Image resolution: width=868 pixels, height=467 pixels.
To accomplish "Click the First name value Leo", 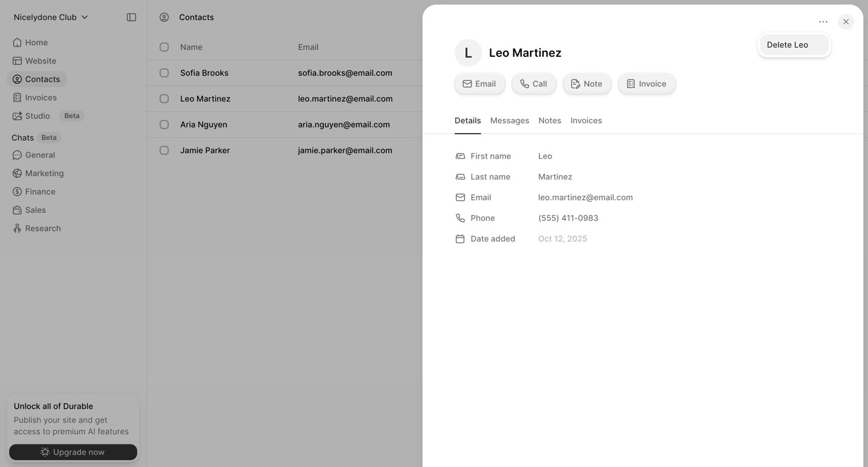I will [545, 156].
